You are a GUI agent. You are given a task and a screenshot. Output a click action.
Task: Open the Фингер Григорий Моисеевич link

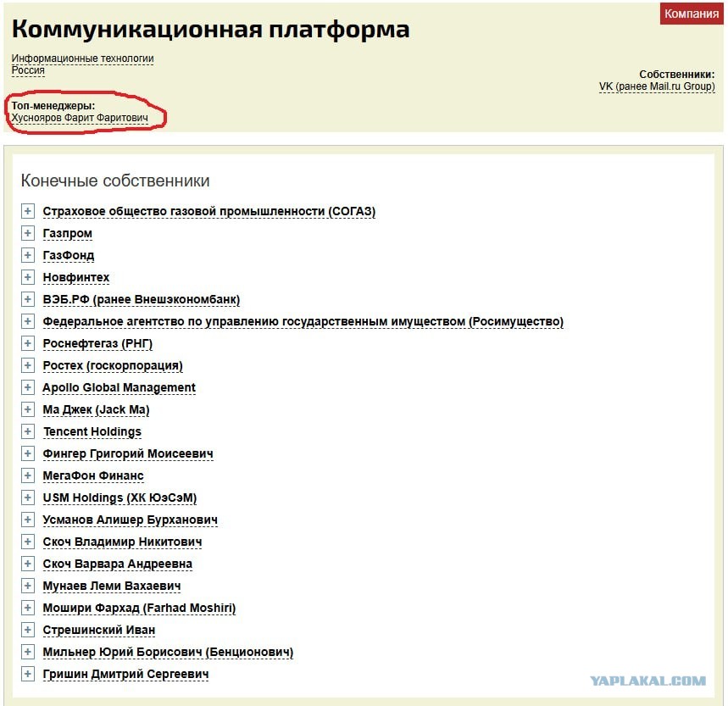point(128,454)
